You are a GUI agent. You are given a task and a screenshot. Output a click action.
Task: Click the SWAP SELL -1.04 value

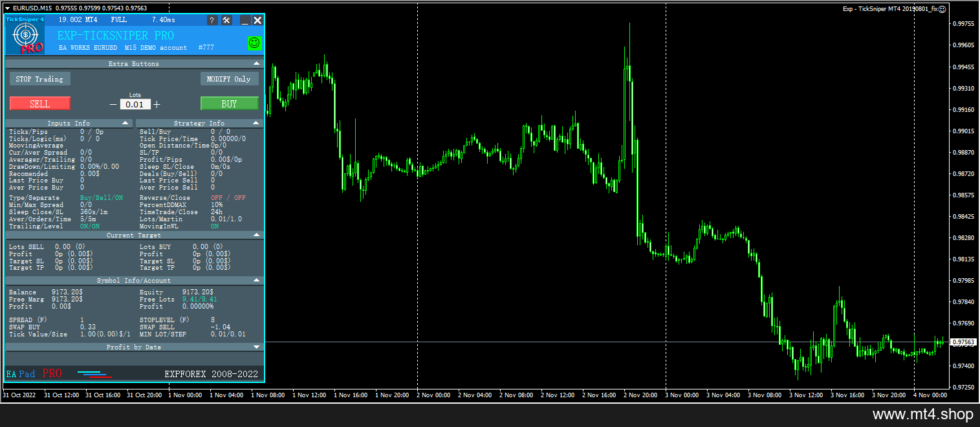[x=221, y=327]
